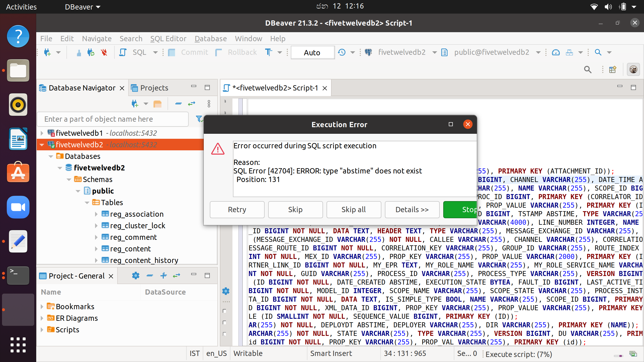The width and height of the screenshot is (644, 362).
Task: Open the SQL Editor menu
Action: click(x=168, y=38)
